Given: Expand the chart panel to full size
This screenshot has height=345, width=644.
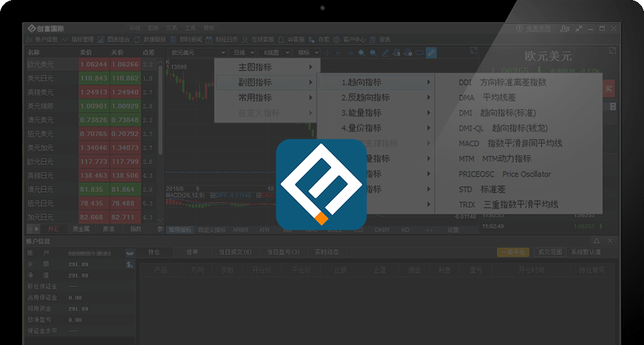Looking at the screenshot, I should 474,50.
